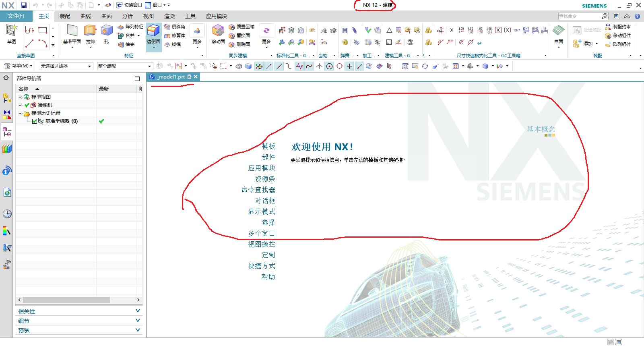Image resolution: width=644 pixels, height=346 pixels.
Task: Click the 拉伸 extrude tool
Action: 90,34
